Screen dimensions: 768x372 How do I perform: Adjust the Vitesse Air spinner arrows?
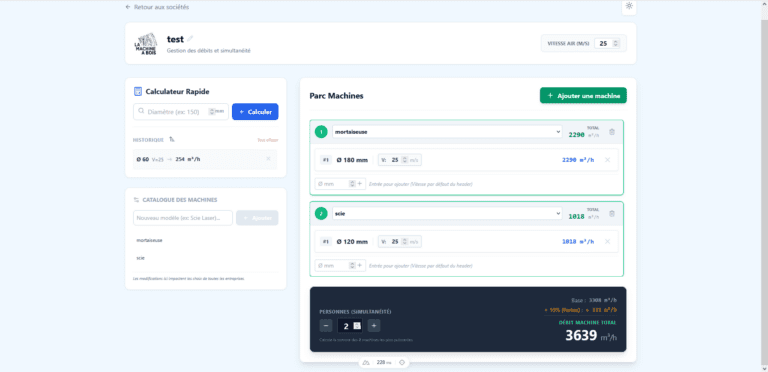pos(616,44)
